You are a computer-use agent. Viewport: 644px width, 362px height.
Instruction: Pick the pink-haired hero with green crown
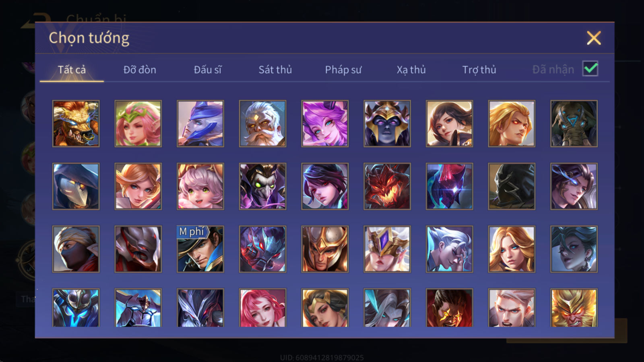(138, 123)
